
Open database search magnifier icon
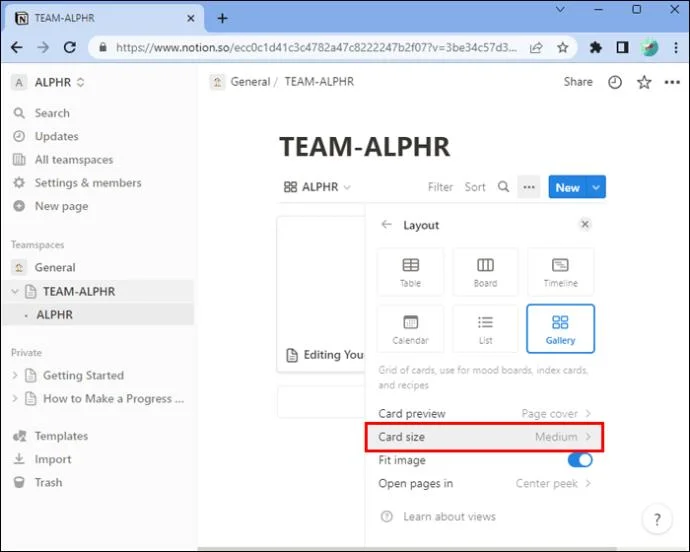point(503,187)
